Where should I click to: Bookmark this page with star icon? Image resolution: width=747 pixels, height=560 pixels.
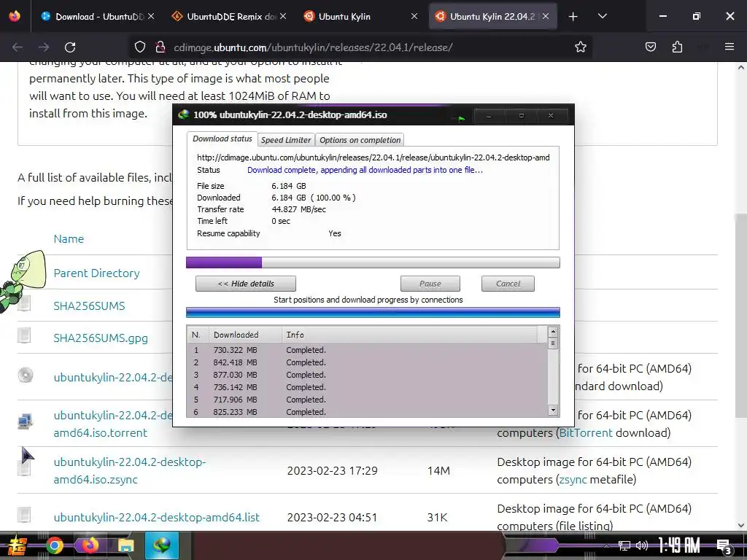pos(580,47)
